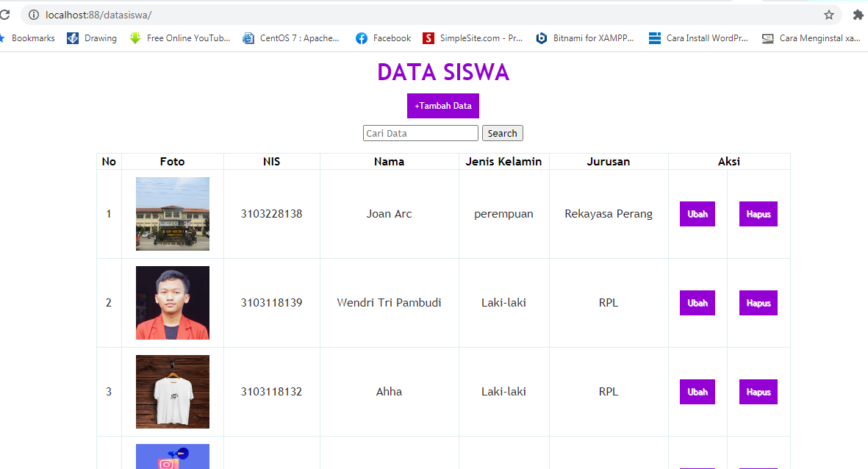Viewport: 868px width, 469px height.
Task: Click the browser reload icon
Action: [4, 15]
